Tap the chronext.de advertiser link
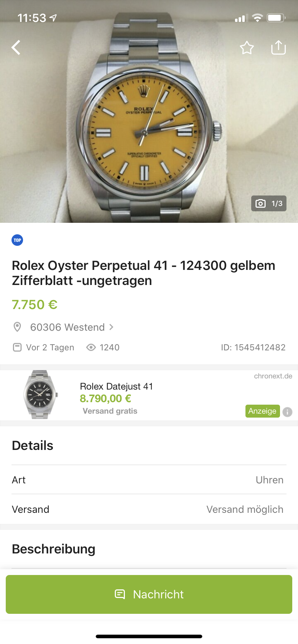This screenshot has height=644, width=298. click(x=273, y=376)
